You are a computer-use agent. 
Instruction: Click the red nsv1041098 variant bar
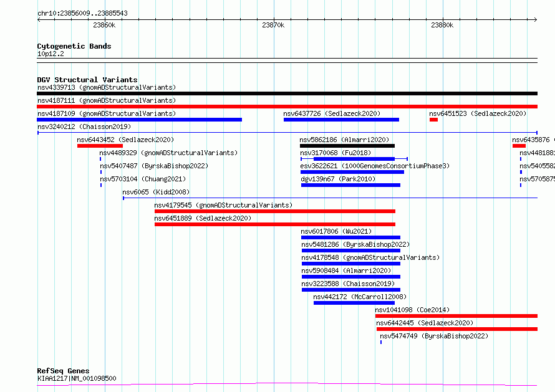pyautogui.click(x=456, y=316)
